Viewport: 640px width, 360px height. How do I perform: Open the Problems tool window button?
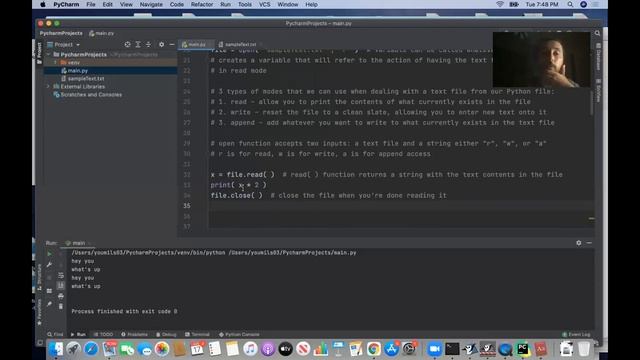[x=134, y=334]
